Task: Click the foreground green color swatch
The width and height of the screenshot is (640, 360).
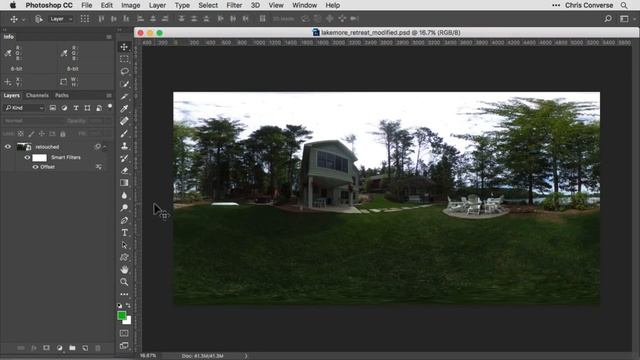Action: click(121, 315)
